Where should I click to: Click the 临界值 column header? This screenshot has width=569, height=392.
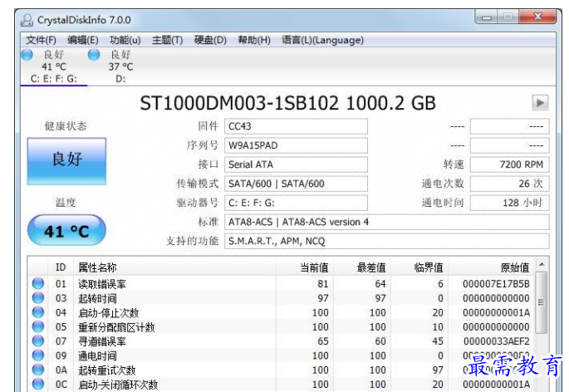point(419,267)
